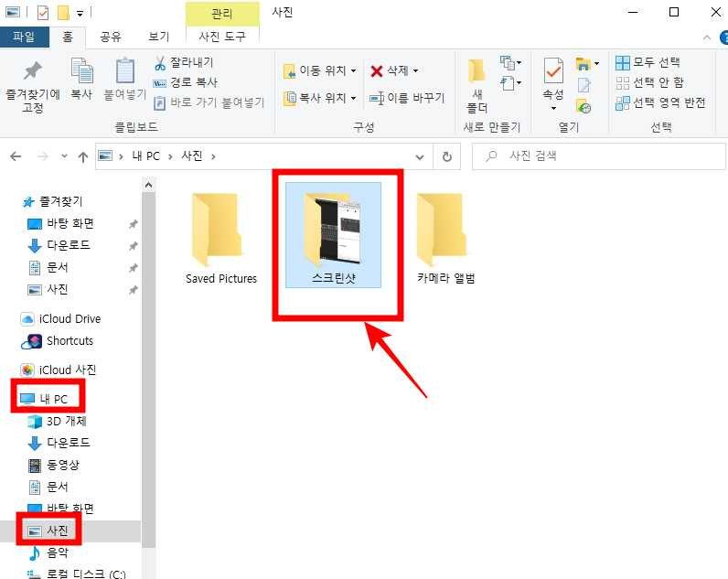Click 선택 영역 반전 invert selection
The height and width of the screenshot is (579, 728).
coord(660,102)
